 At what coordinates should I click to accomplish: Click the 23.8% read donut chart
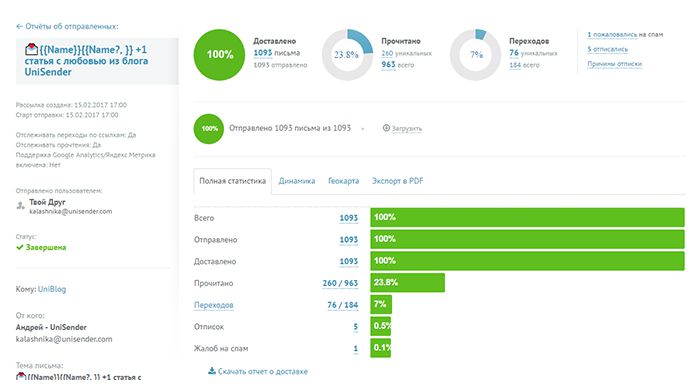(347, 55)
